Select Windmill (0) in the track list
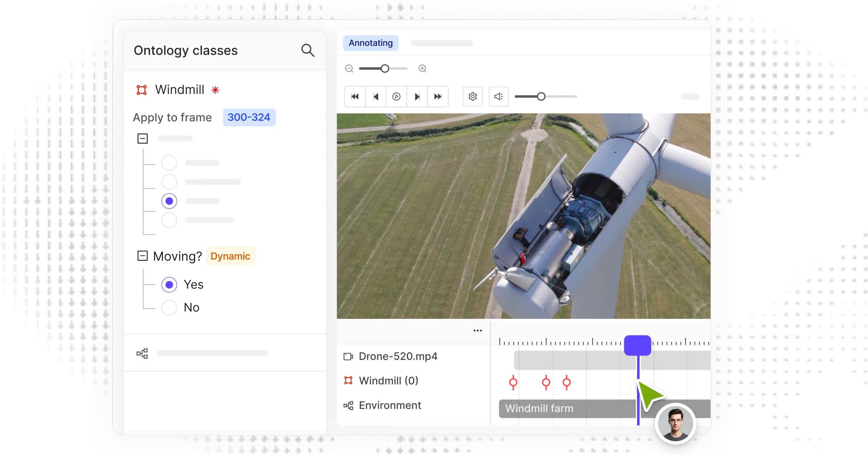Image resolution: width=868 pixels, height=455 pixels. point(388,381)
